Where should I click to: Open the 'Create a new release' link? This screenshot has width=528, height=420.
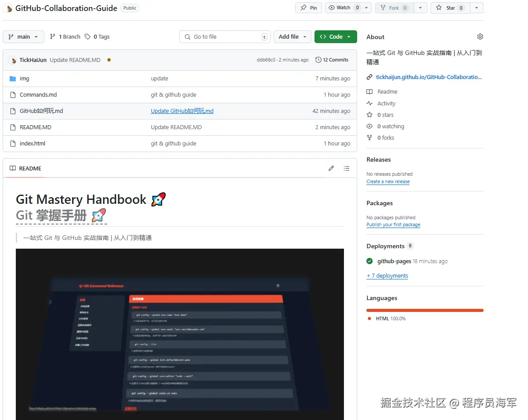click(x=388, y=181)
